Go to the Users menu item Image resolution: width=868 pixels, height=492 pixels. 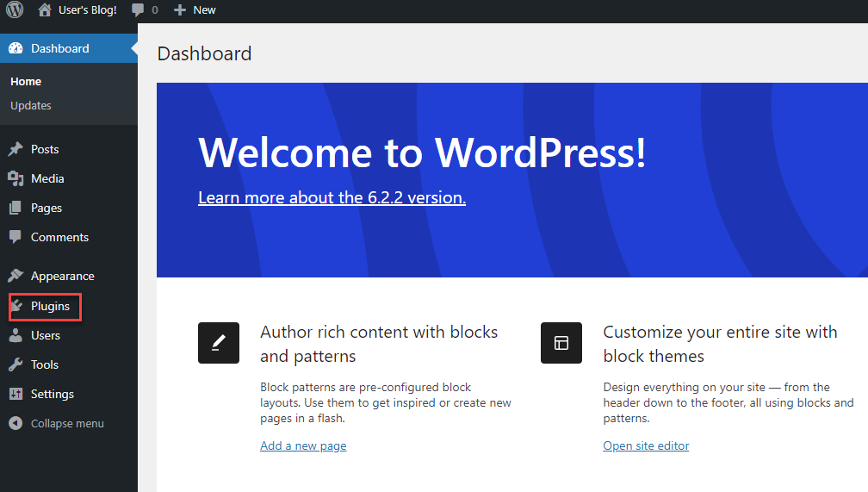tap(46, 335)
